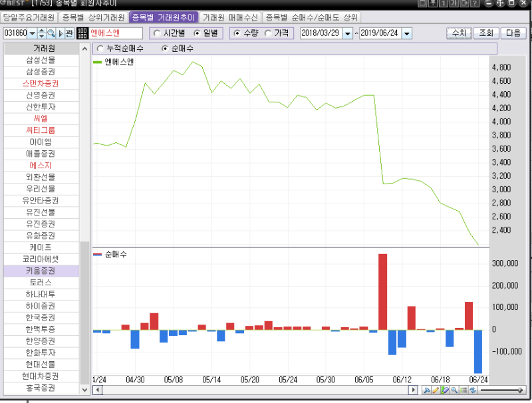This screenshot has width=532, height=403.
Task: Select 스탠차증권 in broker list
Action: pos(41,83)
